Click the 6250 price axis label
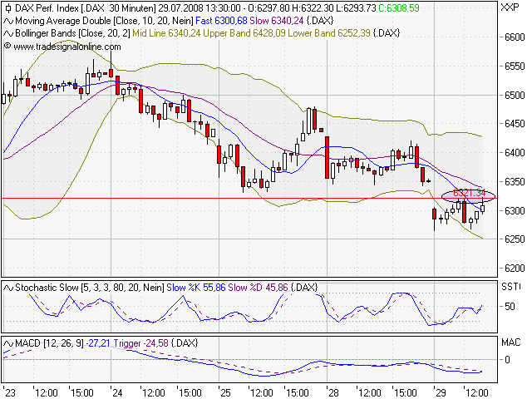Viewport: 532px width, 399px height. pyautogui.click(x=515, y=239)
